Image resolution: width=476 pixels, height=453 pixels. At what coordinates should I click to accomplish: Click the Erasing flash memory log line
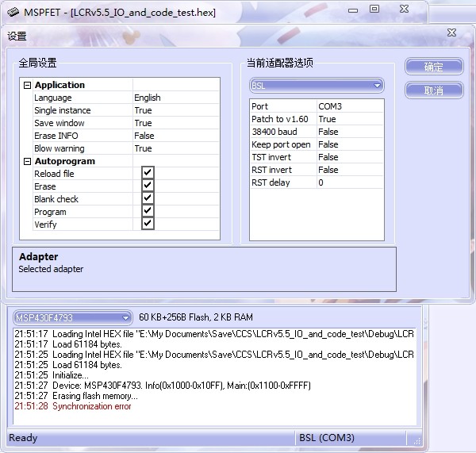point(76,396)
